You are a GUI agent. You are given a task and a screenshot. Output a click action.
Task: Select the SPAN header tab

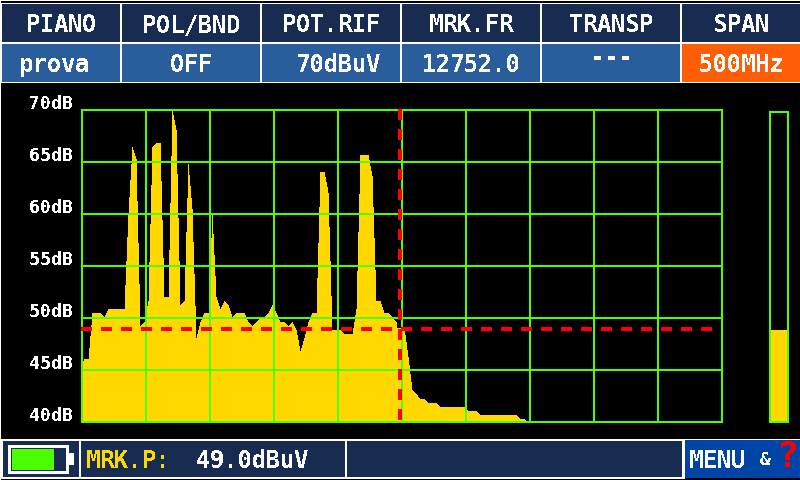pyautogui.click(x=741, y=23)
